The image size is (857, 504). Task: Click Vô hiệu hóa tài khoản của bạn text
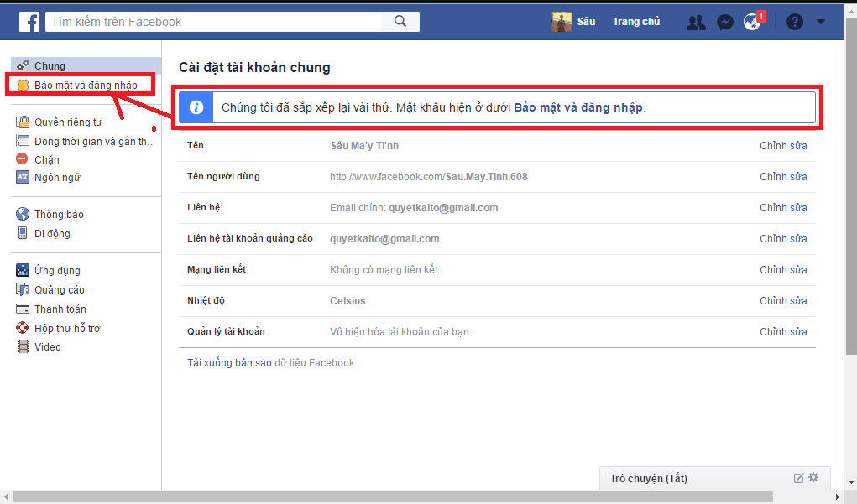(400, 332)
